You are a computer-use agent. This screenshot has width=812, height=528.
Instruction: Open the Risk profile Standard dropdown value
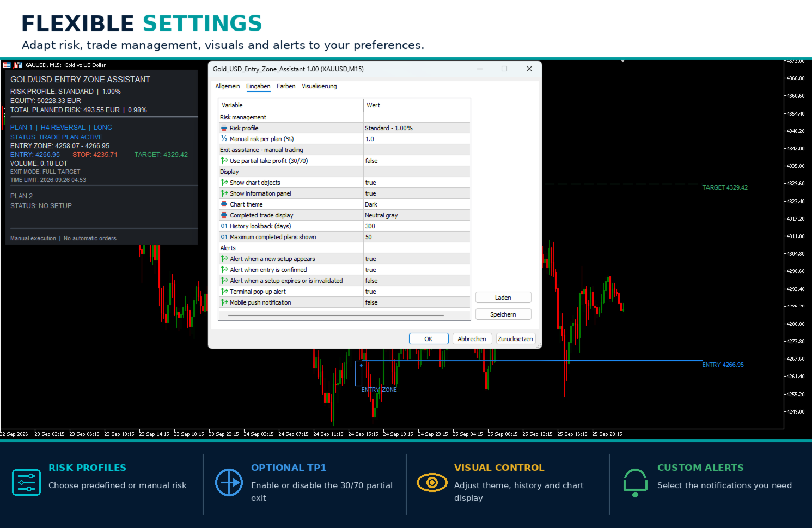click(x=417, y=128)
